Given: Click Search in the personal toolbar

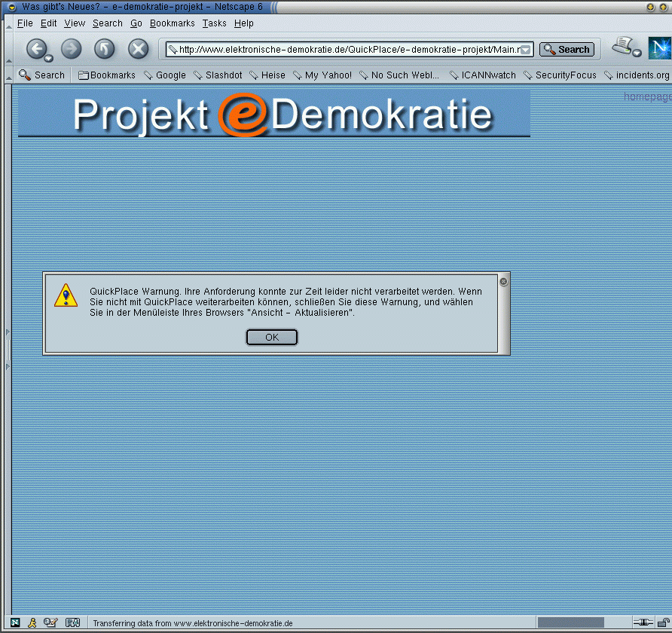Looking at the screenshot, I should 41,75.
